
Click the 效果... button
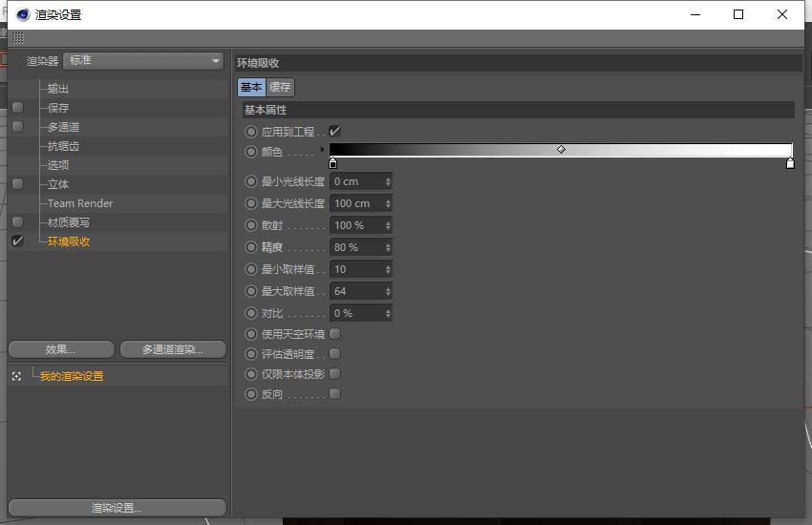point(61,349)
